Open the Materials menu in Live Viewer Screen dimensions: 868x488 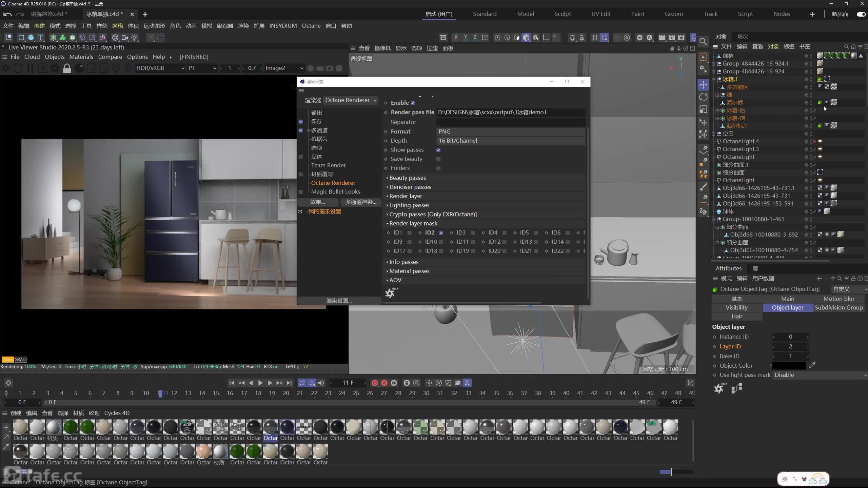tap(81, 57)
